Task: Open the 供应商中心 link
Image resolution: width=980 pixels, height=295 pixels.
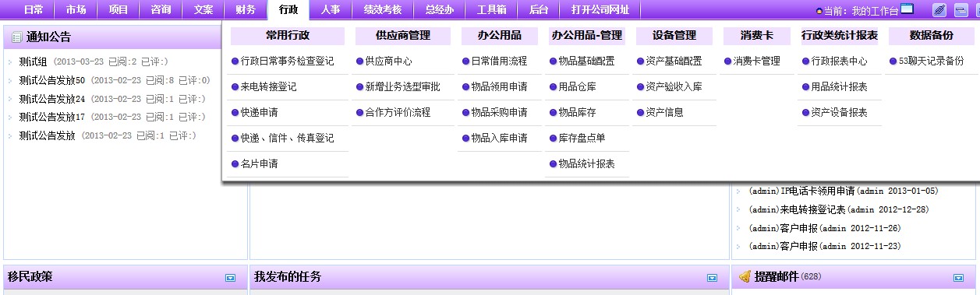Action: point(389,61)
